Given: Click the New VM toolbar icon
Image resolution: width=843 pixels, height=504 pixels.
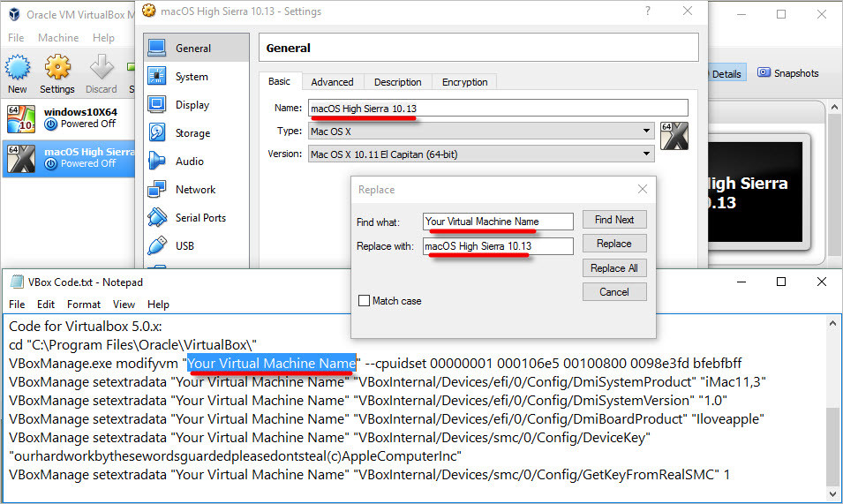Looking at the screenshot, I should pos(17,67).
